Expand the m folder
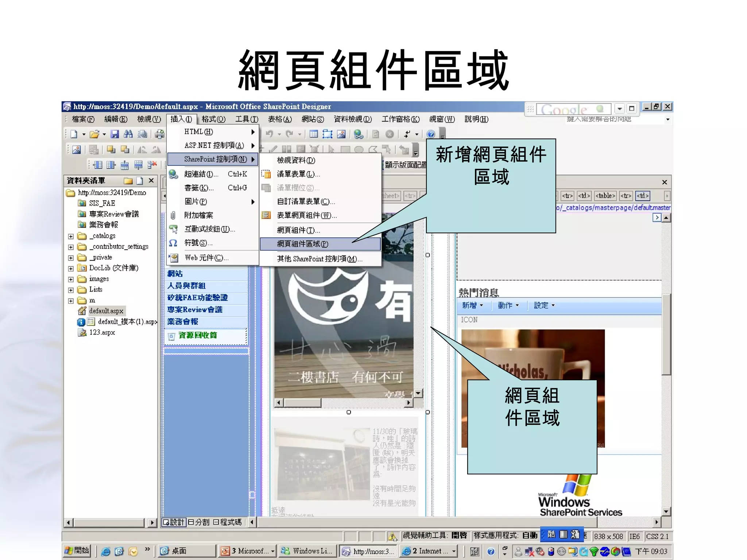This screenshot has width=747, height=560. [x=71, y=301]
